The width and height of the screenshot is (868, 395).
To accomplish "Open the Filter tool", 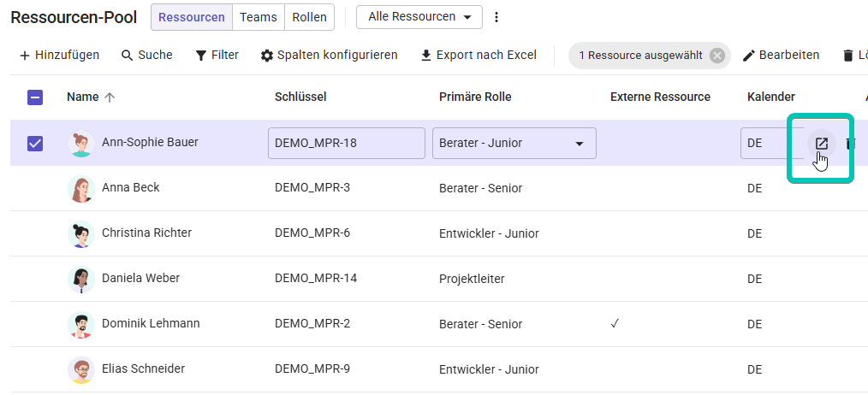I will click(x=217, y=56).
